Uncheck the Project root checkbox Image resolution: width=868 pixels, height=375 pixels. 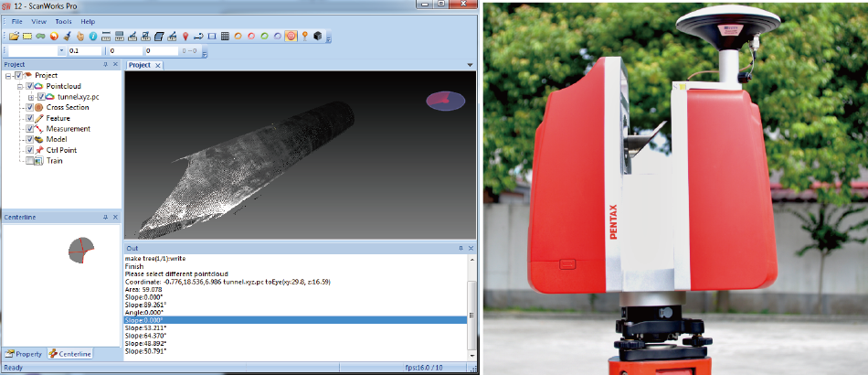(x=19, y=75)
